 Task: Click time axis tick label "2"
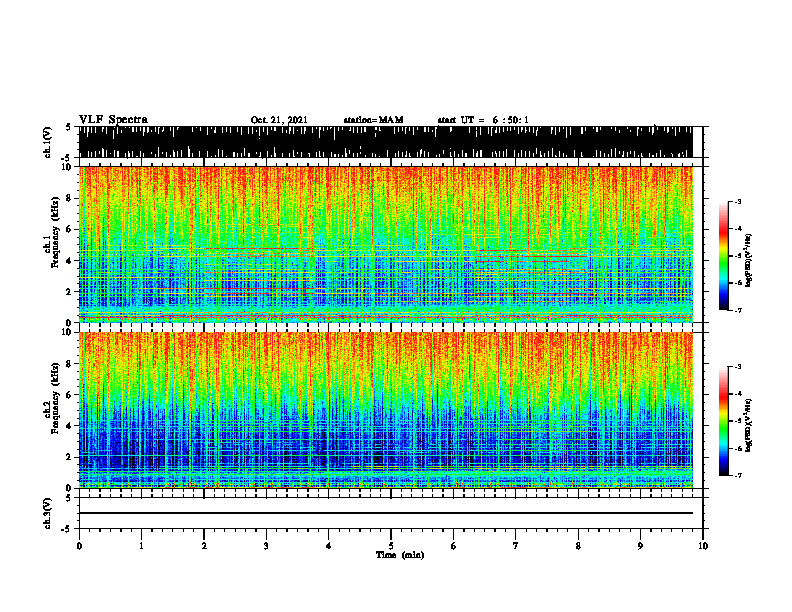tap(204, 546)
